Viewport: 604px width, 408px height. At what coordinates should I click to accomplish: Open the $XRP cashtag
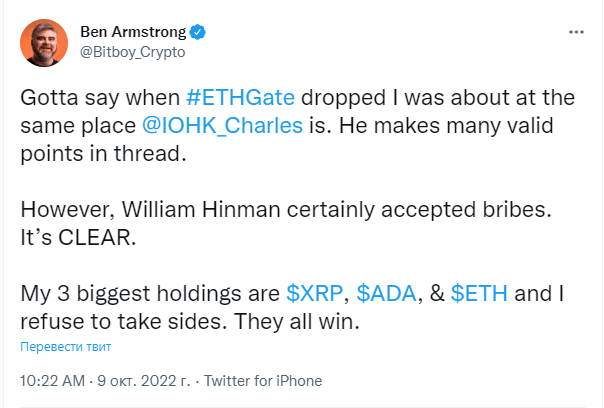tap(314, 294)
